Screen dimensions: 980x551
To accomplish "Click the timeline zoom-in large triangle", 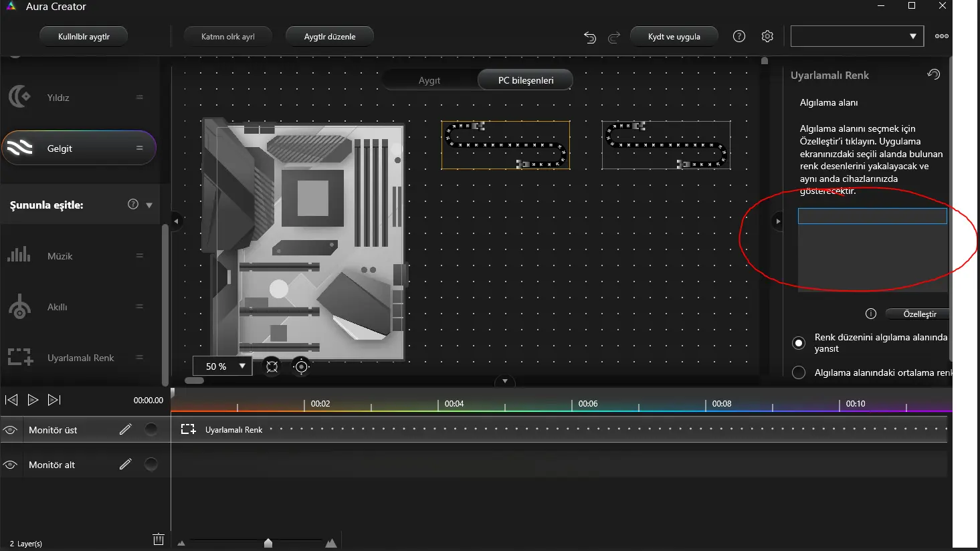I will [330, 542].
